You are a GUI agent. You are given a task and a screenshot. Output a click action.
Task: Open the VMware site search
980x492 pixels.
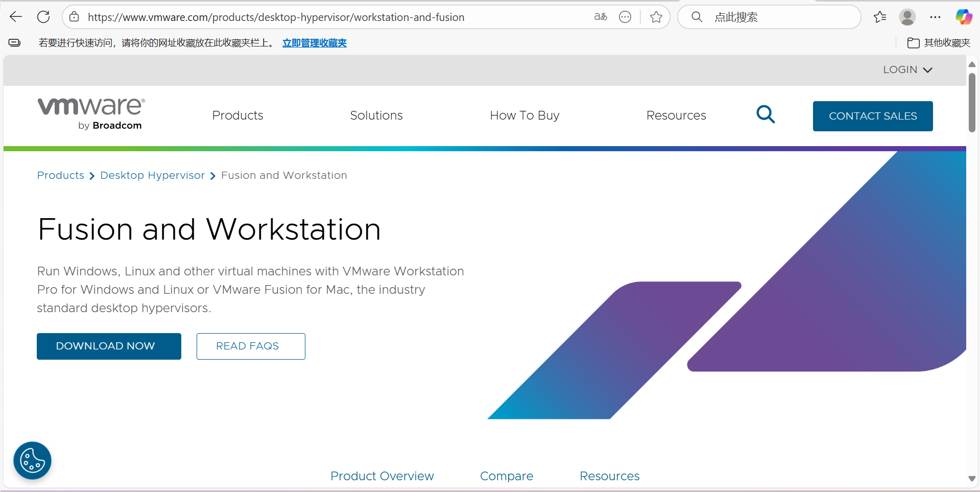[x=766, y=114]
